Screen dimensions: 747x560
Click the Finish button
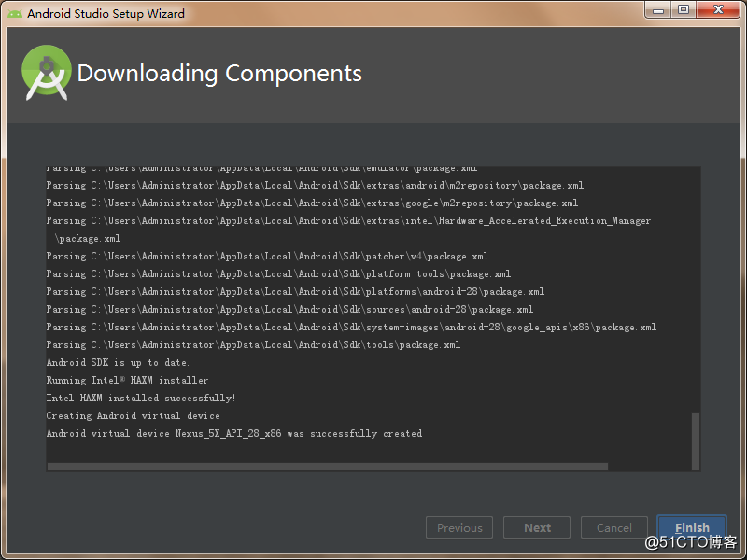tap(691, 527)
